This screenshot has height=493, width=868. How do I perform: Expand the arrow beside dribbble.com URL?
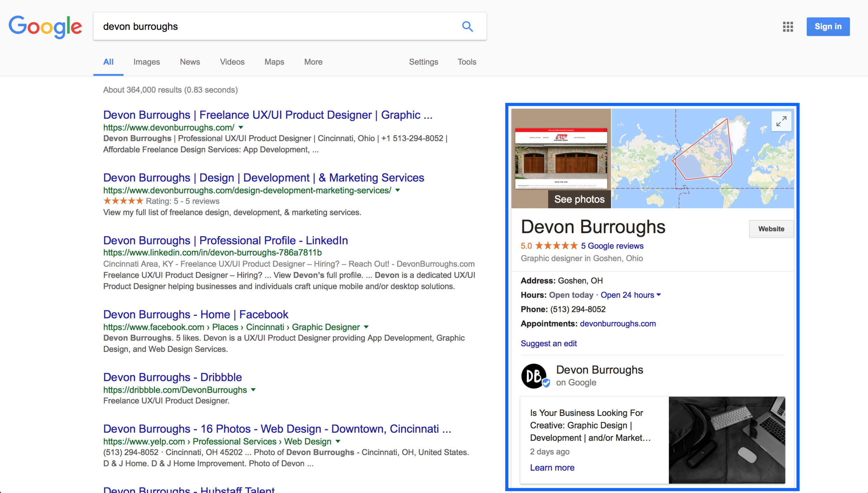253,390
